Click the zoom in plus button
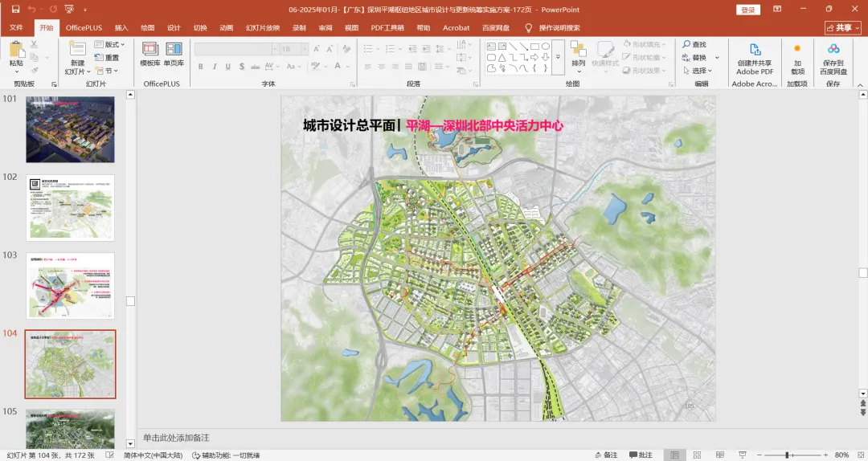Viewport: 868px width, 461px height. pyautogui.click(x=825, y=455)
